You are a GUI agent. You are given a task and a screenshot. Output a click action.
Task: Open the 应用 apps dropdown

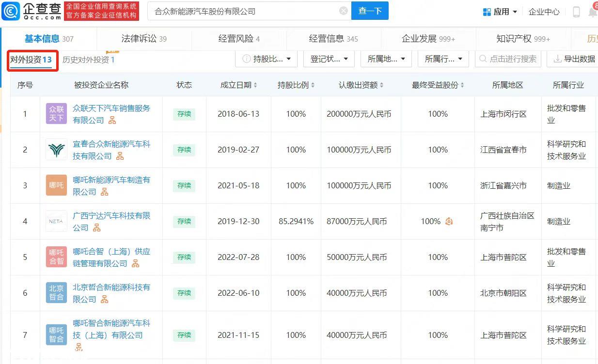500,12
